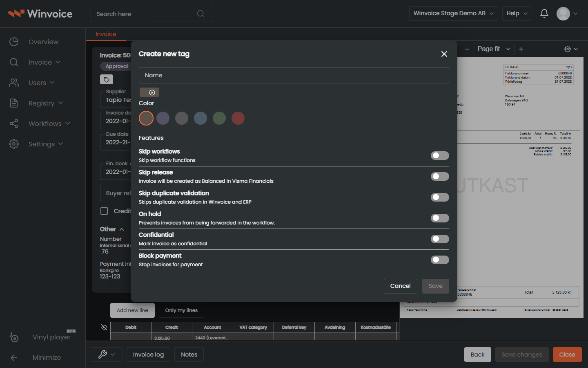Select the green color swatch
Screen dimensions: 588x368
point(219,118)
